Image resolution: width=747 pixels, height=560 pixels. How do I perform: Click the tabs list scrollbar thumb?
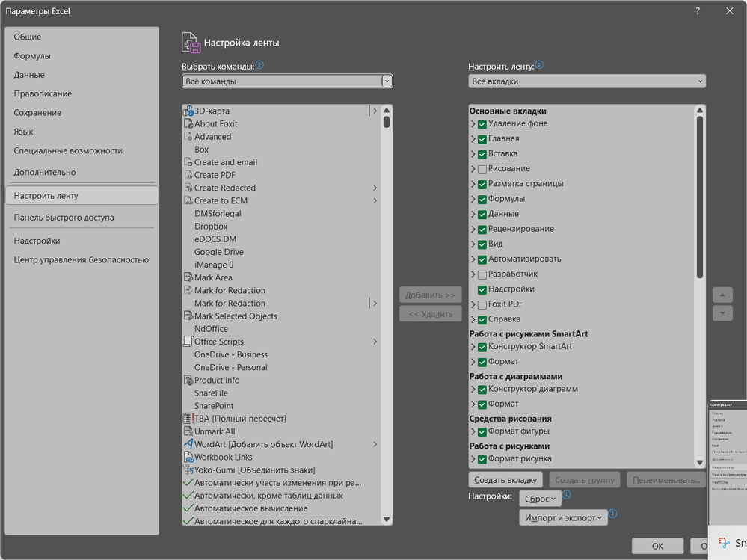700,197
